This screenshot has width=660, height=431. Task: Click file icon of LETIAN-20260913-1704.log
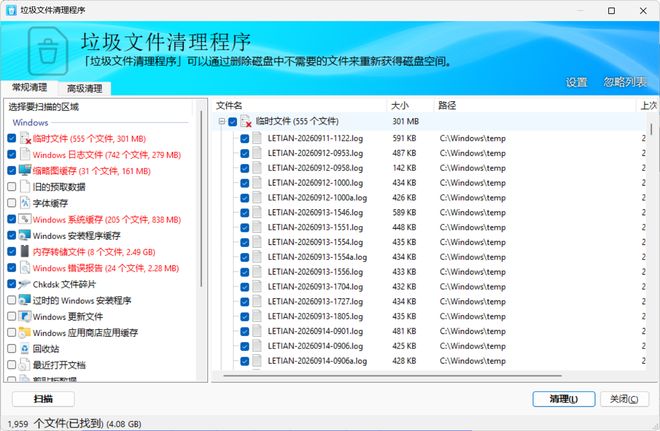pos(257,286)
